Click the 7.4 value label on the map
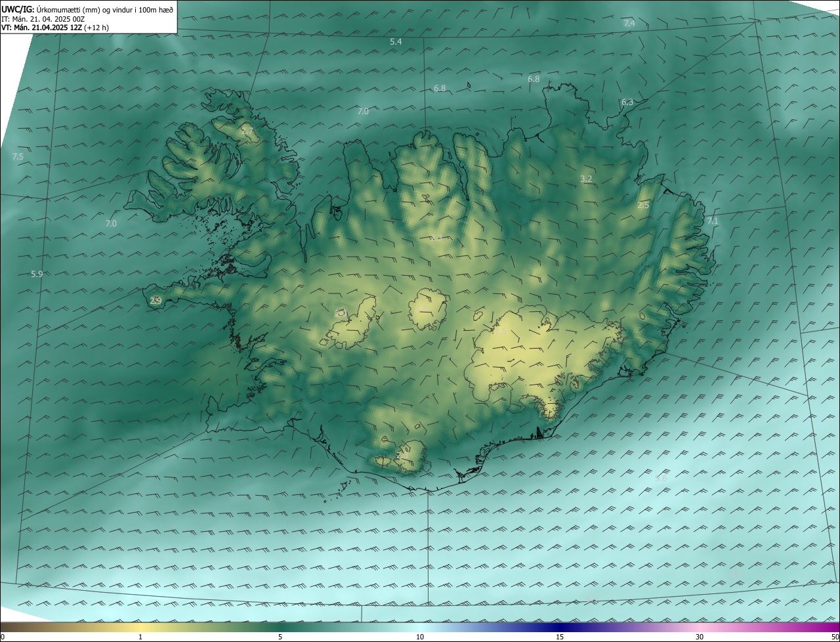The image size is (840, 642). point(629,23)
